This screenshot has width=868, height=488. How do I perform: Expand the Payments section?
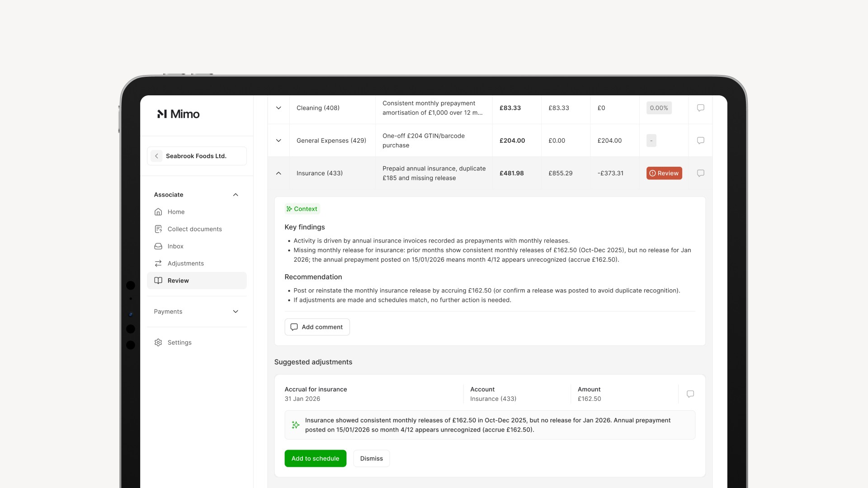(x=235, y=312)
